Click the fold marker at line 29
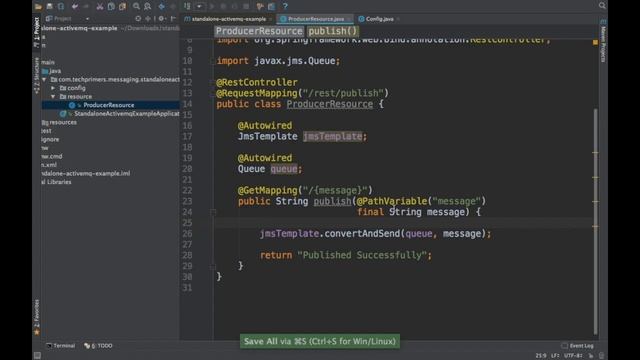This screenshot has height=360, width=640. (x=213, y=267)
